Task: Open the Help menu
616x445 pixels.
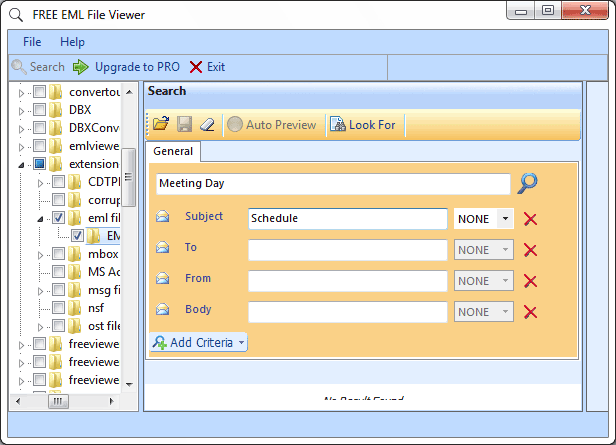Action: pyautogui.click(x=72, y=42)
